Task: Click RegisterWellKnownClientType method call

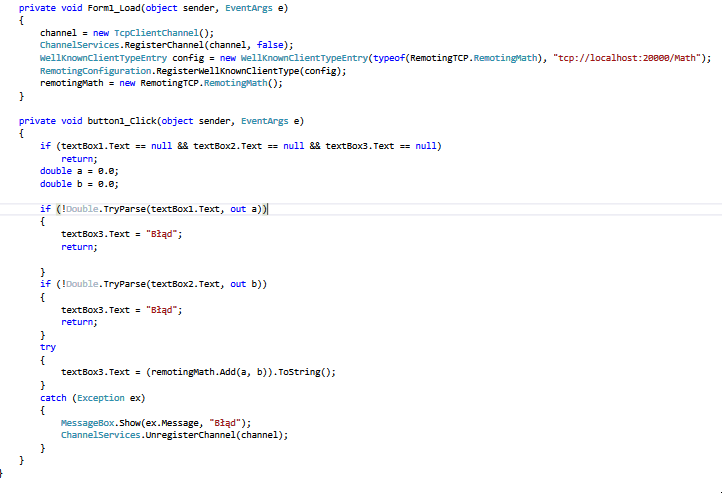Action: (228, 71)
